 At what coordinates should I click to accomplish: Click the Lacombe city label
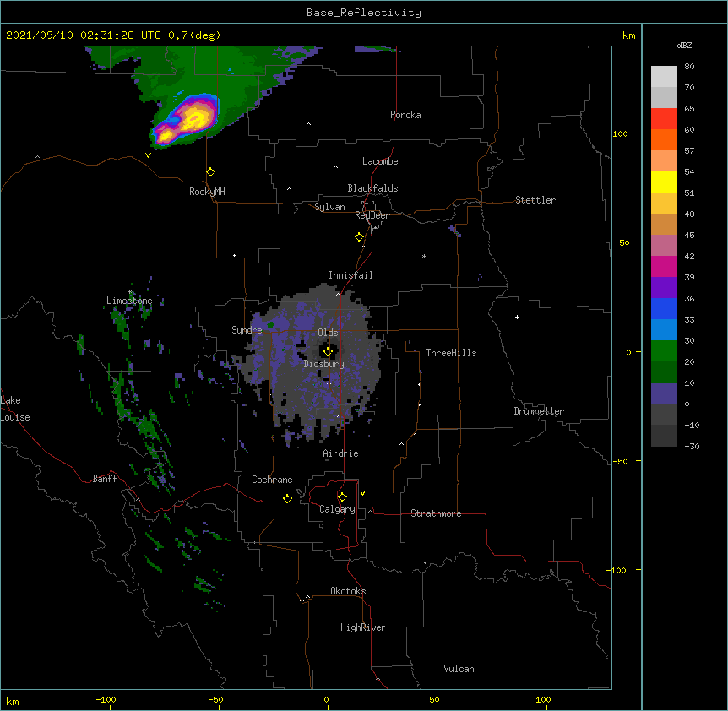[380, 161]
